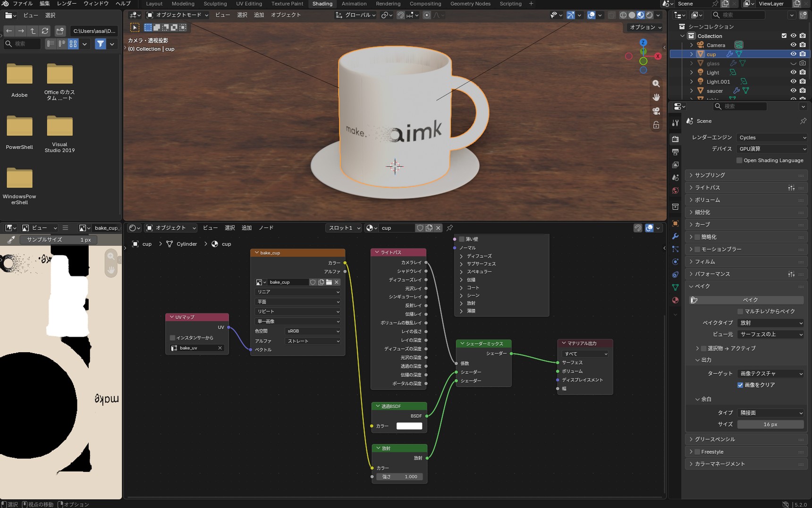812x508 pixels.
Task: Switch to rendered viewport shading sphere
Action: click(650, 15)
